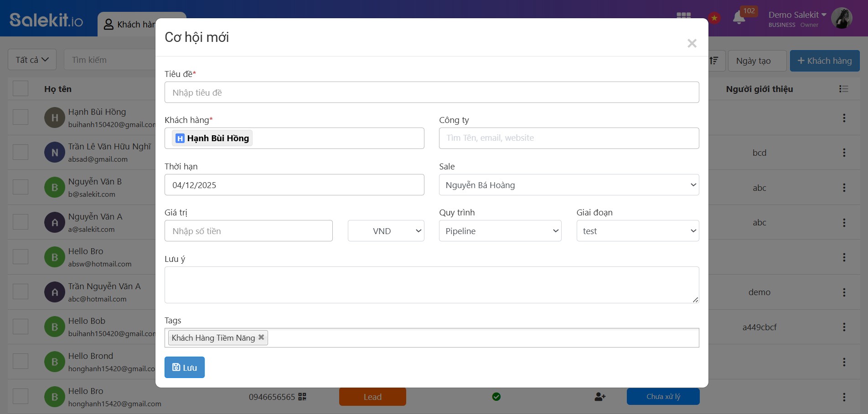Click the QR code icon beside phone number
This screenshot has width=868, height=414.
pyautogui.click(x=302, y=397)
